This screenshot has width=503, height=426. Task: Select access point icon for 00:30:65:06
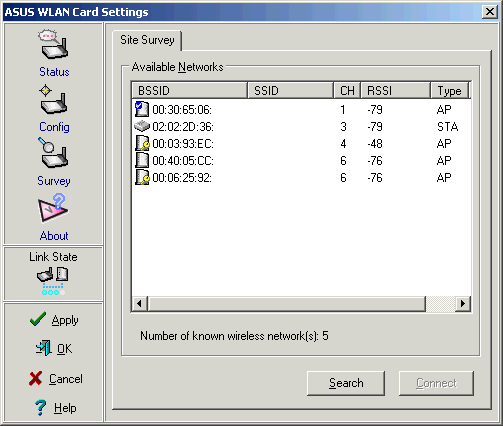coord(141,109)
